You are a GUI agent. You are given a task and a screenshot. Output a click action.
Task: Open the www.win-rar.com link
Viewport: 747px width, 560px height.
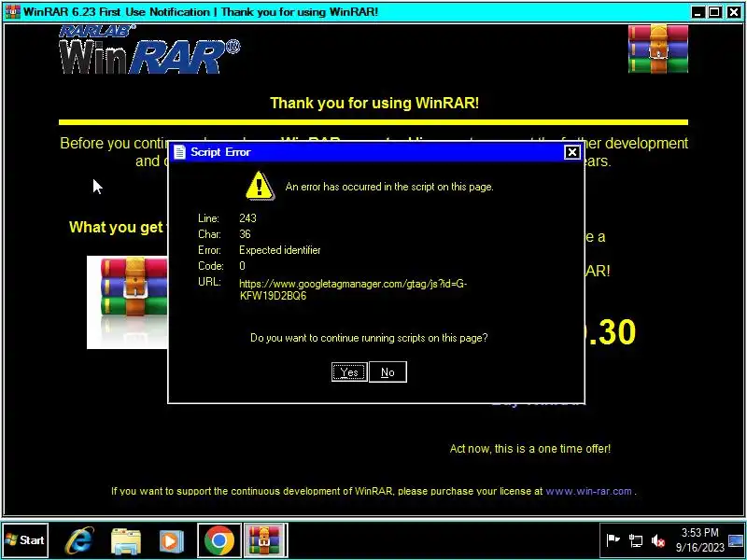tap(588, 491)
